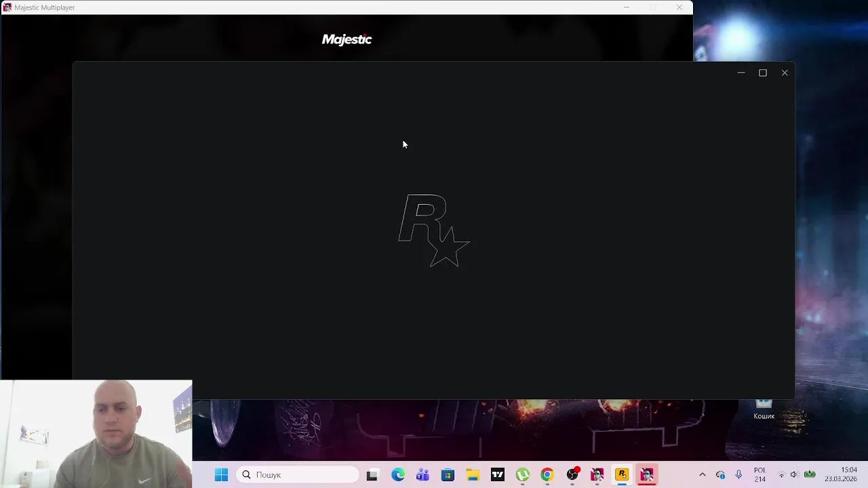
Task: Open OneDrive cloud tray icon
Action: 720,474
